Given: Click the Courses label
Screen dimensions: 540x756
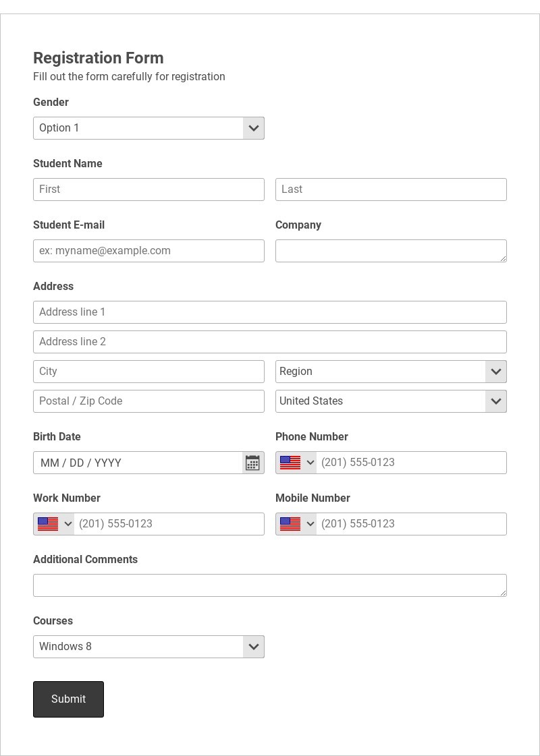Looking at the screenshot, I should coord(53,621).
